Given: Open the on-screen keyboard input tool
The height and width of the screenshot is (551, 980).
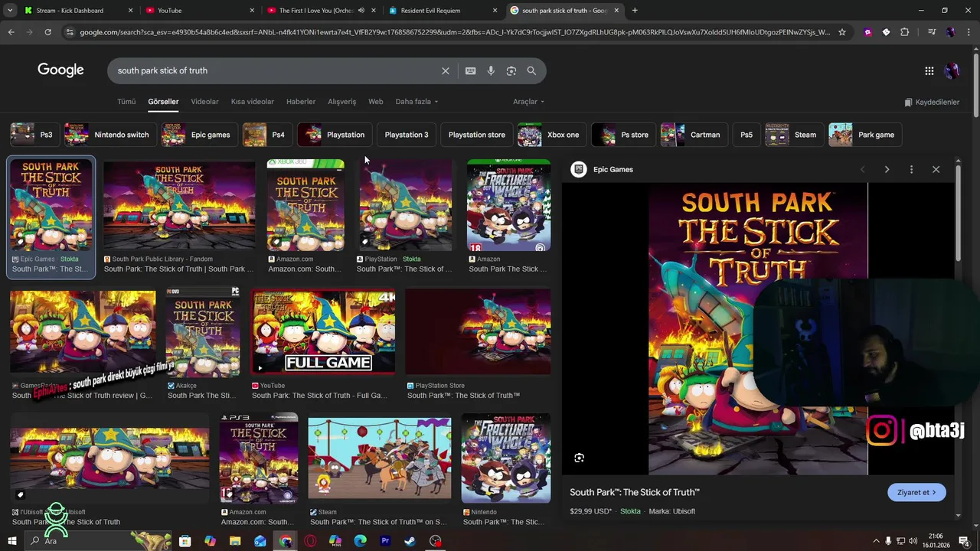Looking at the screenshot, I should (x=471, y=70).
